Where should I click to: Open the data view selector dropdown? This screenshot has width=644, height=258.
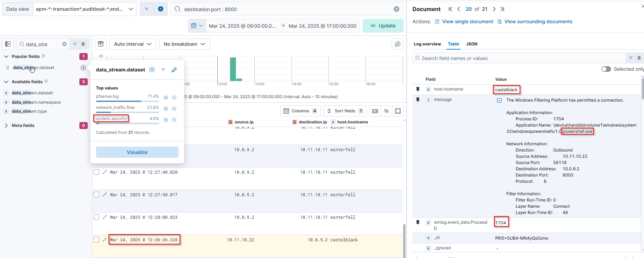85,9
